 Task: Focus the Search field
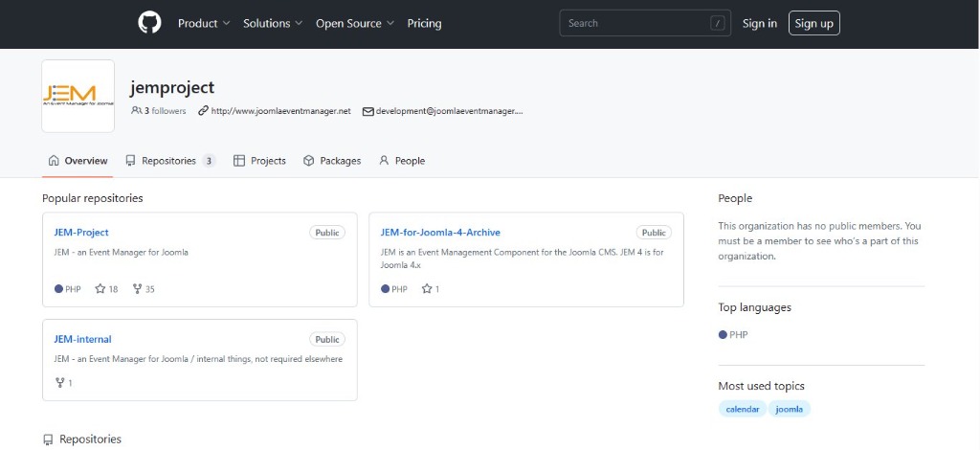[x=645, y=23]
